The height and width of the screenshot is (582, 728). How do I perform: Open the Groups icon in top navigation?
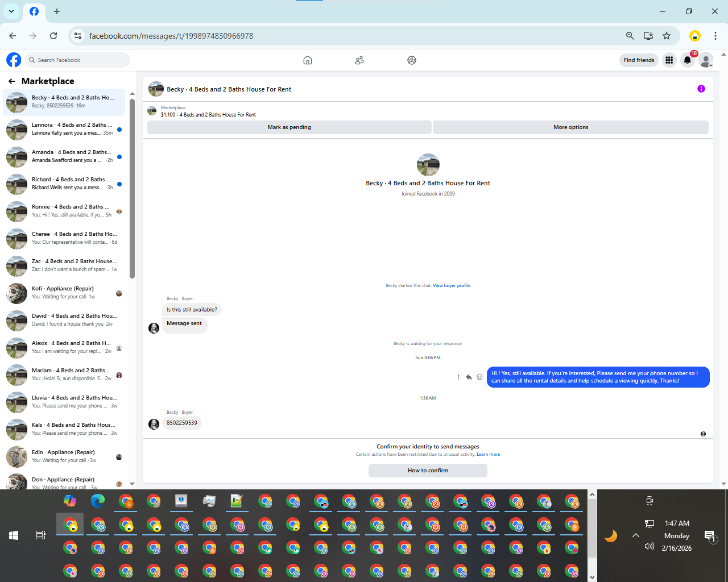pyautogui.click(x=412, y=60)
